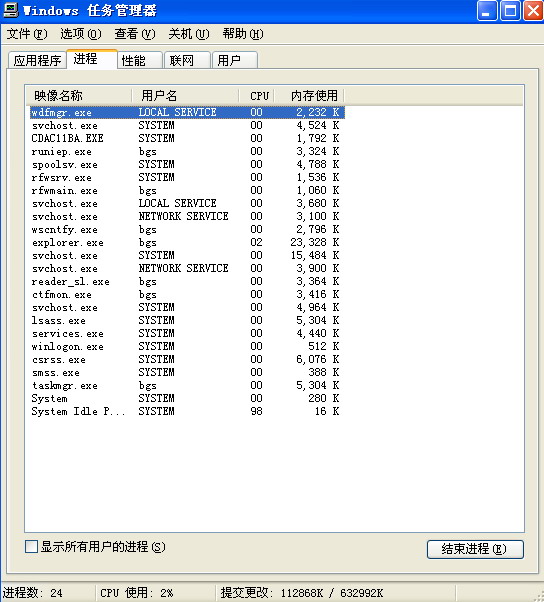Minimize the Task Manager window
Image resolution: width=544 pixels, height=602 pixels.
[487, 10]
